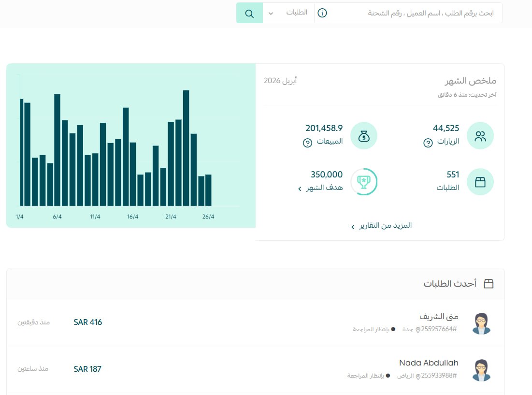
Task: Open the الطلبات search scope dropdown
Action: 289,13
